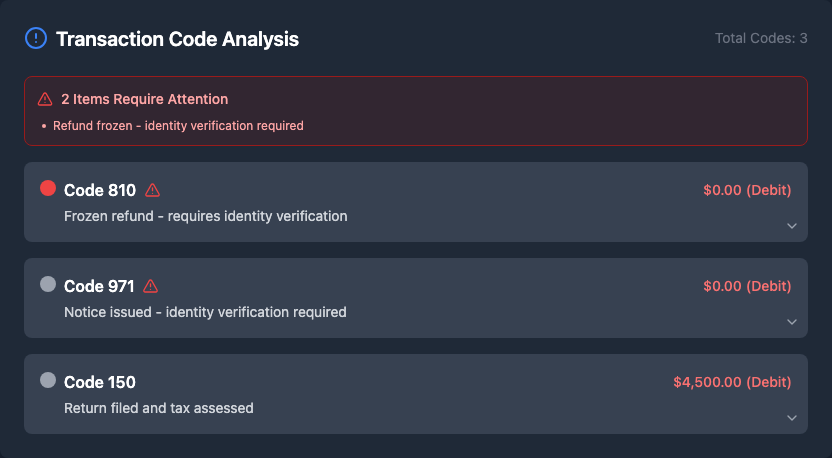Click the "Total Codes: 3" counter
Screen dimensions: 832x458
(761, 39)
